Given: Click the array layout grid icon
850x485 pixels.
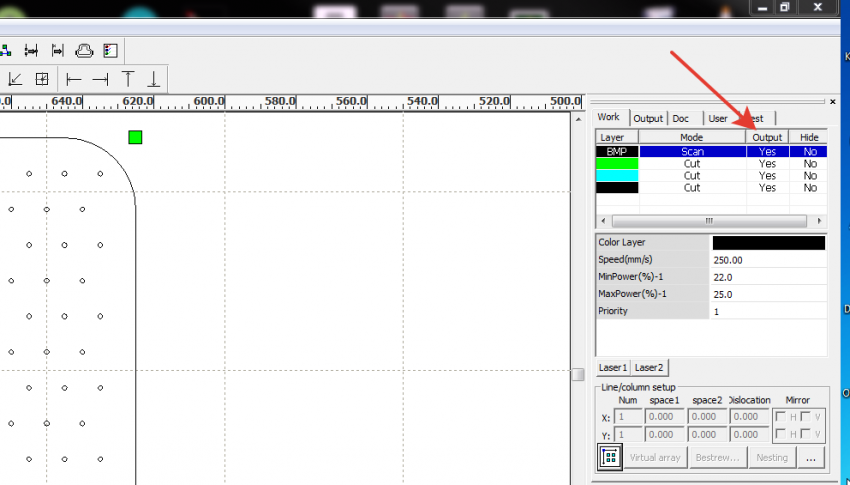Looking at the screenshot, I should [x=609, y=457].
